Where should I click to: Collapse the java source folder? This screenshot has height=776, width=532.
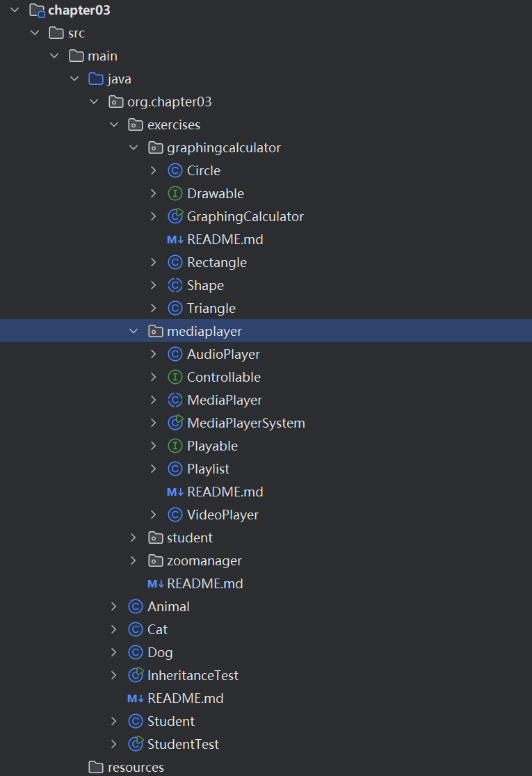(74, 79)
